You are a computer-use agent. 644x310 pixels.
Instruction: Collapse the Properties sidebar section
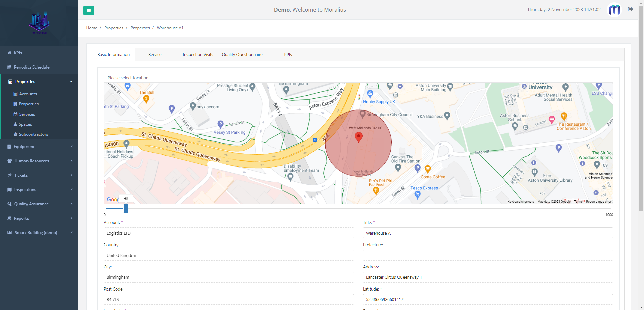tap(71, 82)
